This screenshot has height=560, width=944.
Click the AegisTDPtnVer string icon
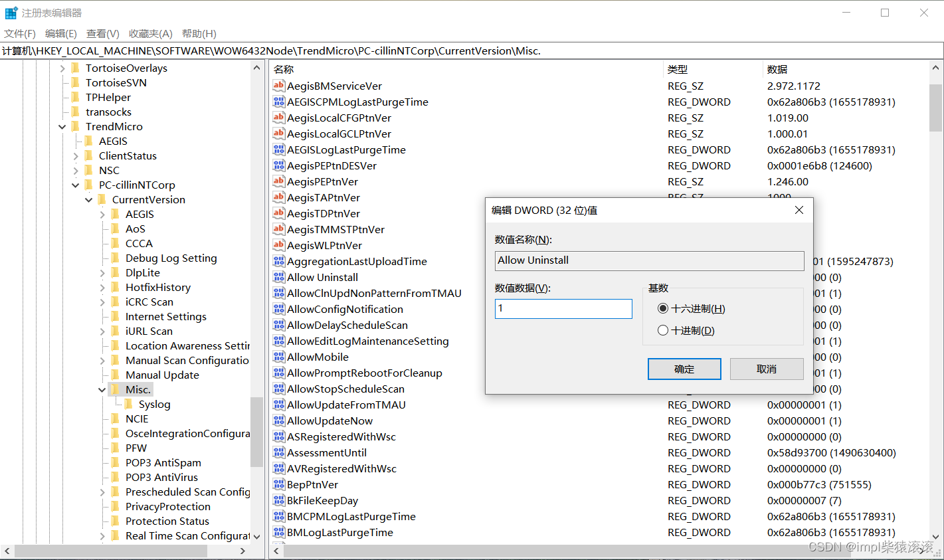(x=279, y=213)
